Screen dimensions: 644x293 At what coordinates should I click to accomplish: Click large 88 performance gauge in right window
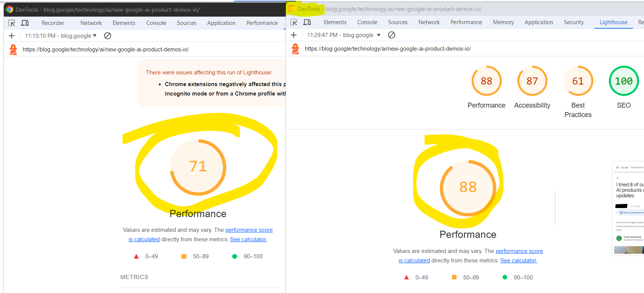[468, 188]
